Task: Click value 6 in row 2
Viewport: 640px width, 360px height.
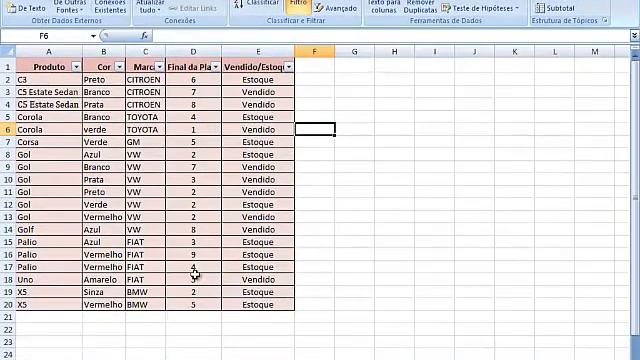Action: coord(193,80)
